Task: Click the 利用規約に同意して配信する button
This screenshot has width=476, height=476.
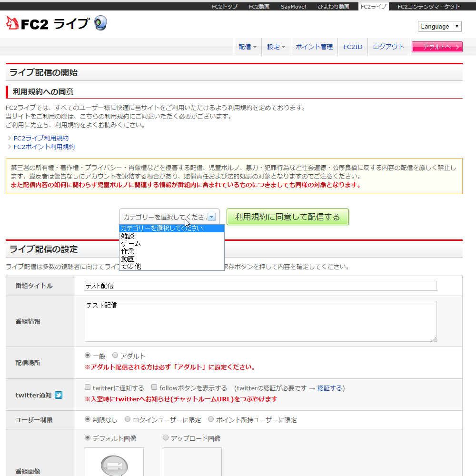Action: pyautogui.click(x=288, y=217)
